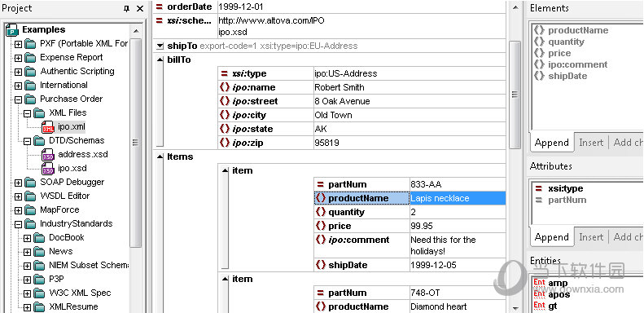Click the partNum 833-AA attribute icon
Screen dimensions: 644x313
pos(321,185)
